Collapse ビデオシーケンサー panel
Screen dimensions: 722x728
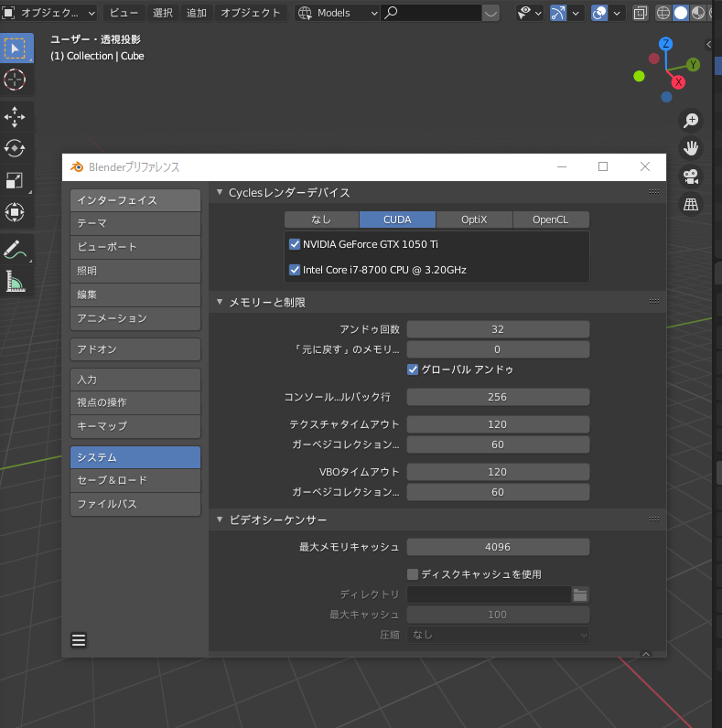[220, 519]
